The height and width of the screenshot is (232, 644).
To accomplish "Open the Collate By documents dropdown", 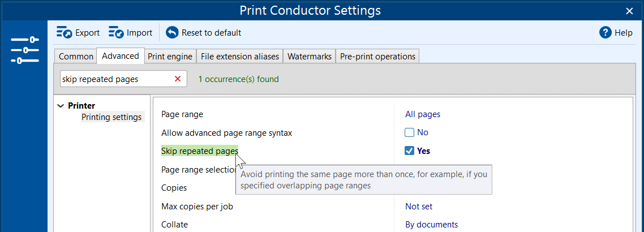I will click(431, 225).
